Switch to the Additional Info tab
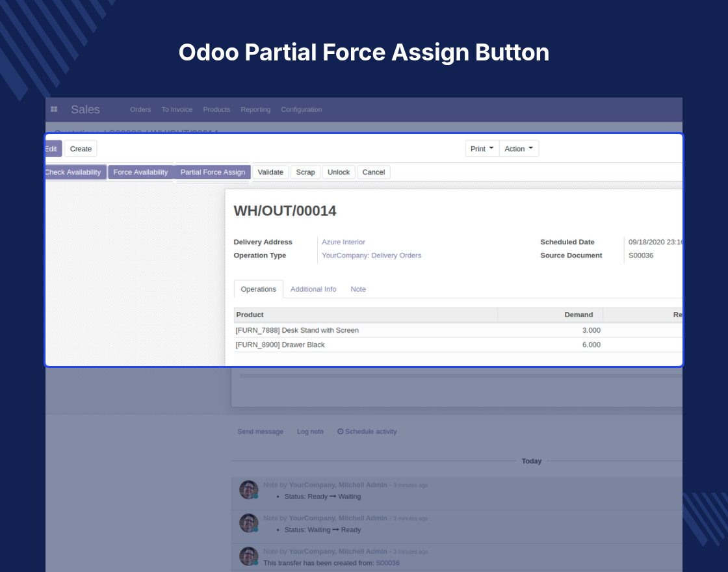The height and width of the screenshot is (572, 728). [313, 289]
